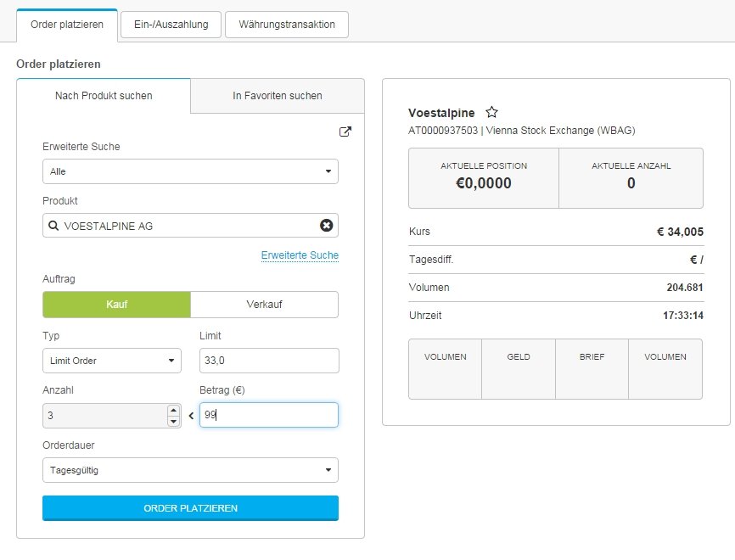Click the BRIEF column header
This screenshot has height=560, width=735.
pyautogui.click(x=592, y=357)
